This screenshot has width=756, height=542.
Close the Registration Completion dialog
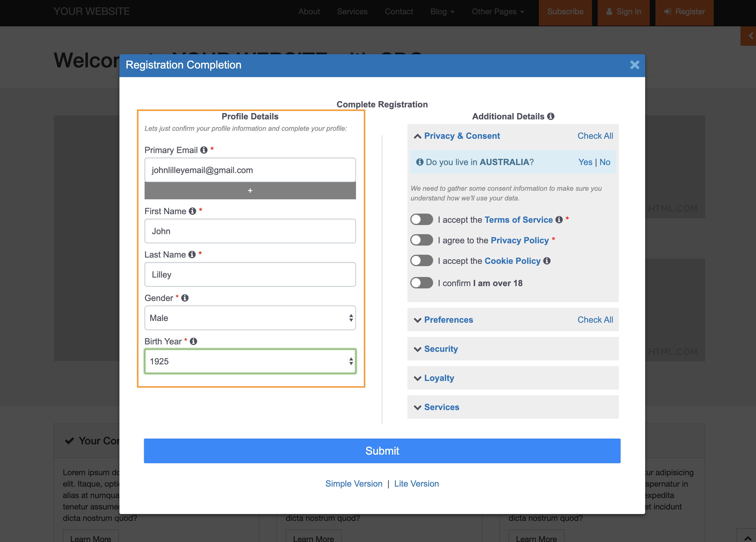coord(634,65)
